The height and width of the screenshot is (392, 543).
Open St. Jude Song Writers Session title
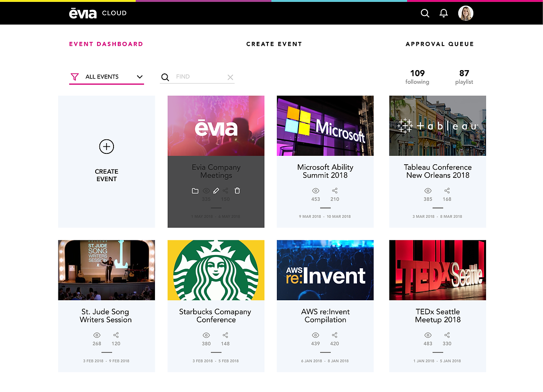[105, 316]
